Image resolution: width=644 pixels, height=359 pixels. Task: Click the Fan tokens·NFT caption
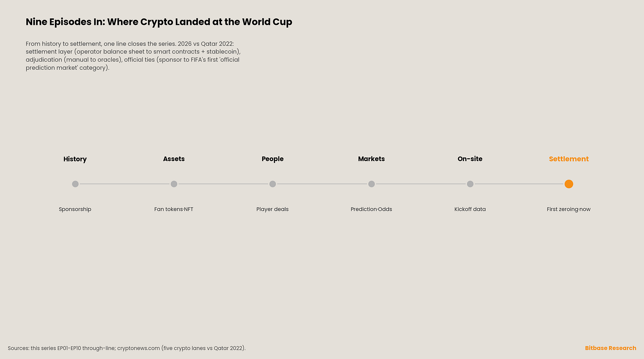174,209
